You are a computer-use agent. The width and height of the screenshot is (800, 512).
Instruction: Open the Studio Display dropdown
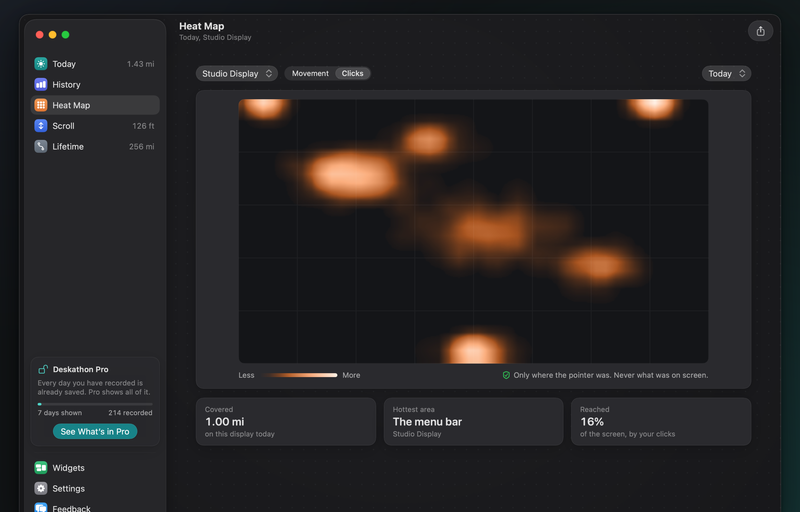pos(237,73)
